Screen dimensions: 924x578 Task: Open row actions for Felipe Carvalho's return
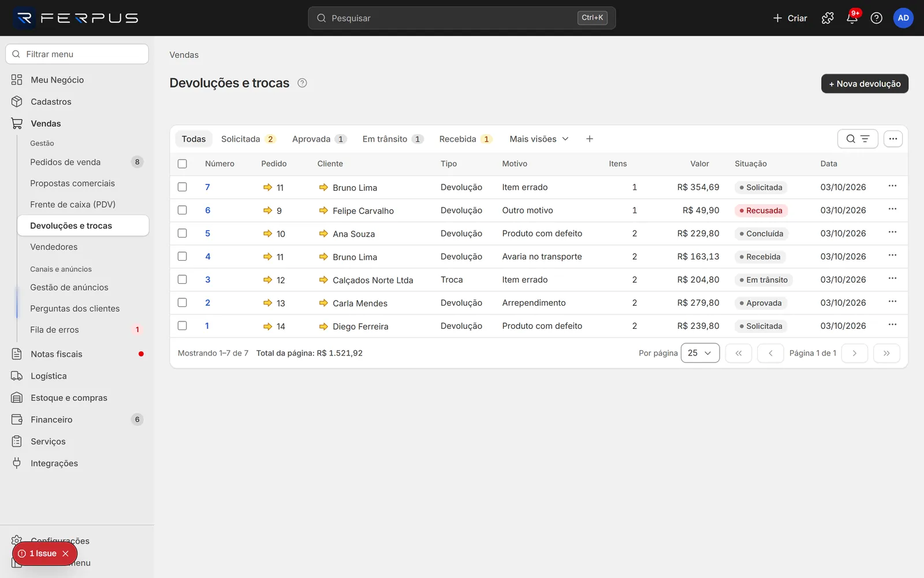[892, 209]
